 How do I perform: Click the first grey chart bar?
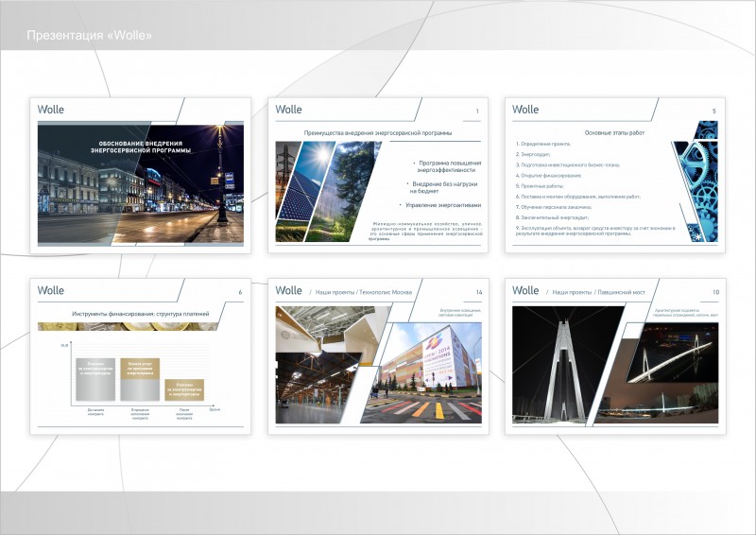95,379
